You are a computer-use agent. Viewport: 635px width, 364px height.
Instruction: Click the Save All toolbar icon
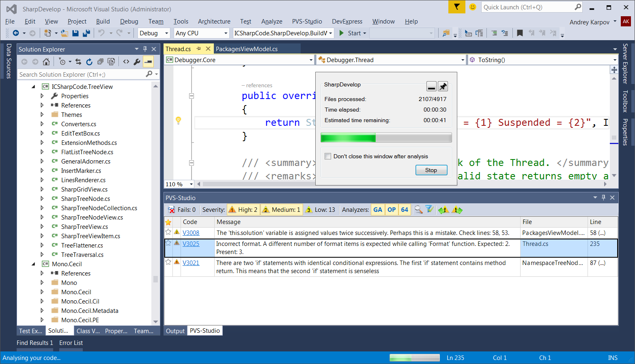86,33
